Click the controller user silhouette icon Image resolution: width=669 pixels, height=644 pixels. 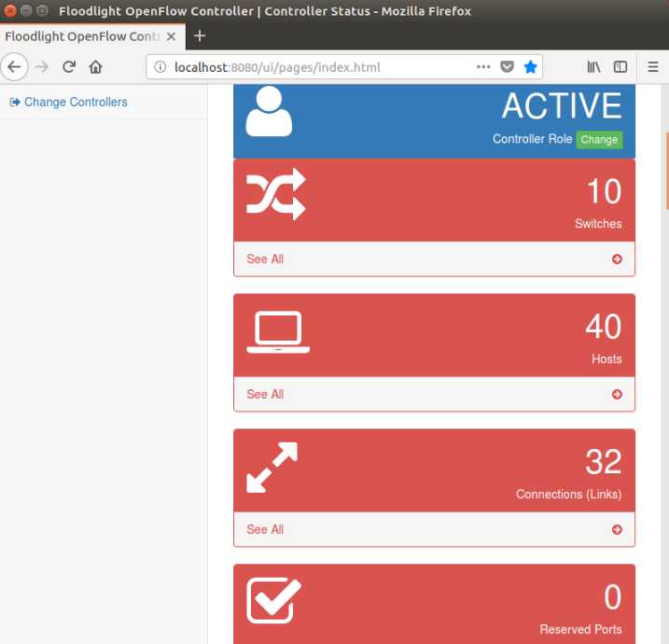pos(270,111)
